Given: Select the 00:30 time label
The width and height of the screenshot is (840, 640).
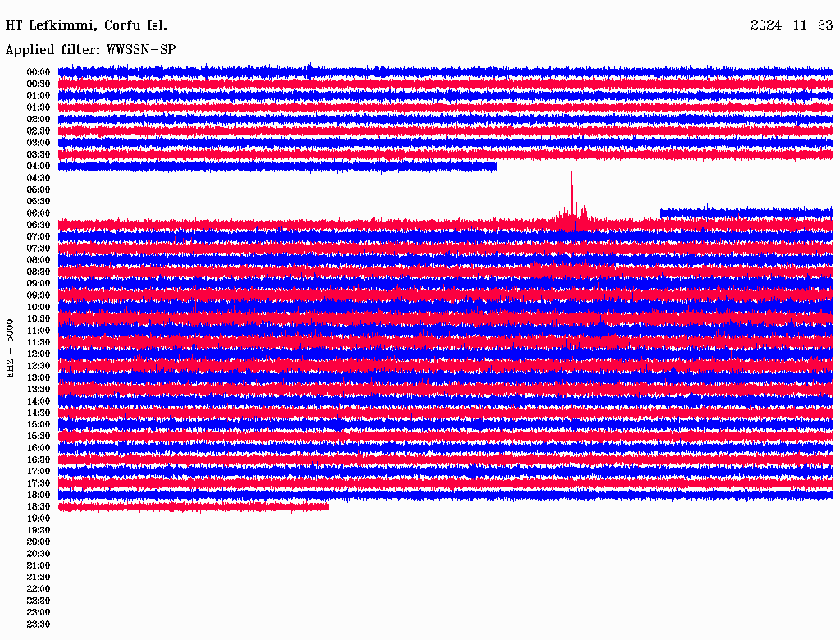Looking at the screenshot, I should point(39,84).
